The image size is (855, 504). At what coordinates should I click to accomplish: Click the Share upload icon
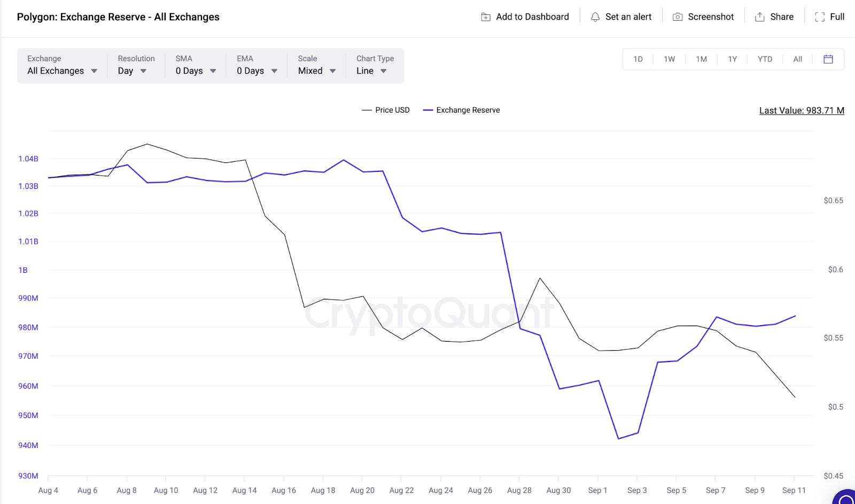759,17
